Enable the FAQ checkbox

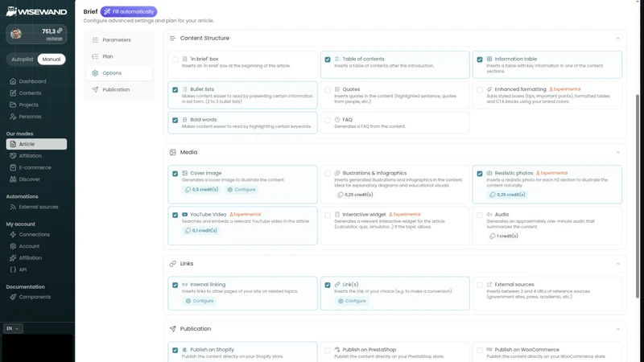pos(328,120)
